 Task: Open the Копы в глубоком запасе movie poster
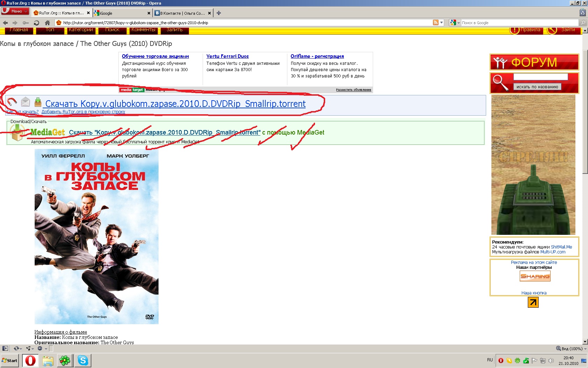[x=97, y=237]
